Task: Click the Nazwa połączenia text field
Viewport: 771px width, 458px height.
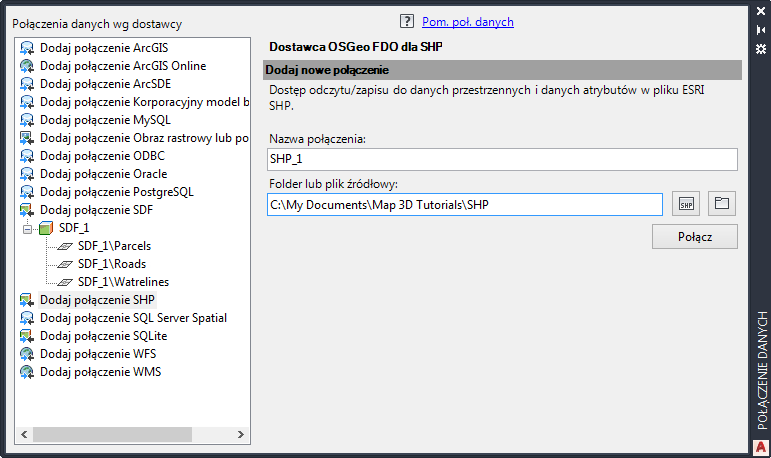Action: pos(502,159)
